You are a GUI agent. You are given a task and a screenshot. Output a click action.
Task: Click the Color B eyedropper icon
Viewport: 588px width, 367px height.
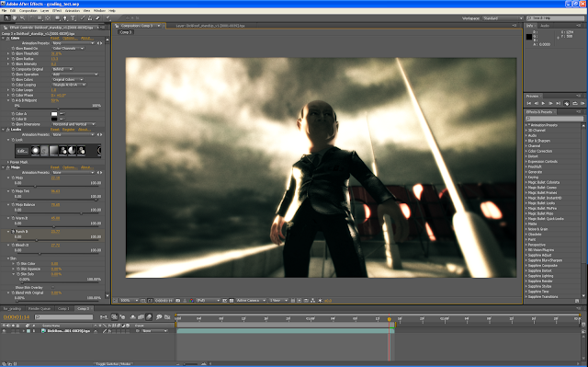click(62, 119)
